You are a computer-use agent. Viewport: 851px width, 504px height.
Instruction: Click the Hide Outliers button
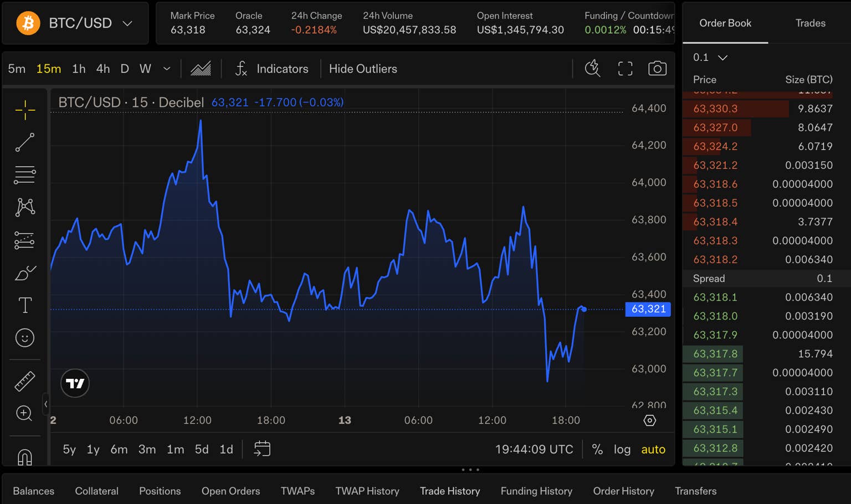tap(363, 69)
